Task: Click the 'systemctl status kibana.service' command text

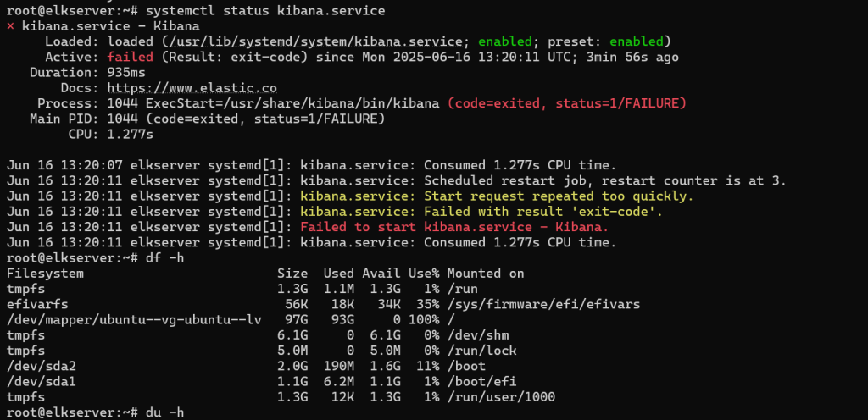Action: tap(265, 10)
